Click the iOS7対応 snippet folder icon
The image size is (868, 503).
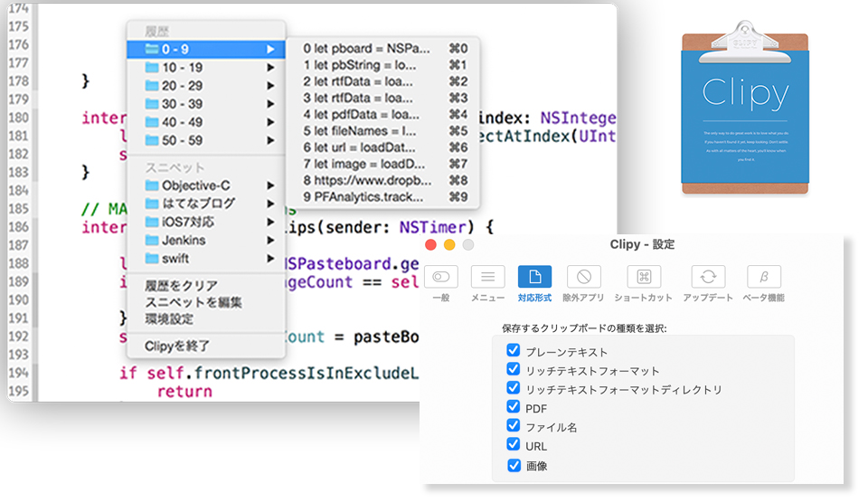click(152, 222)
